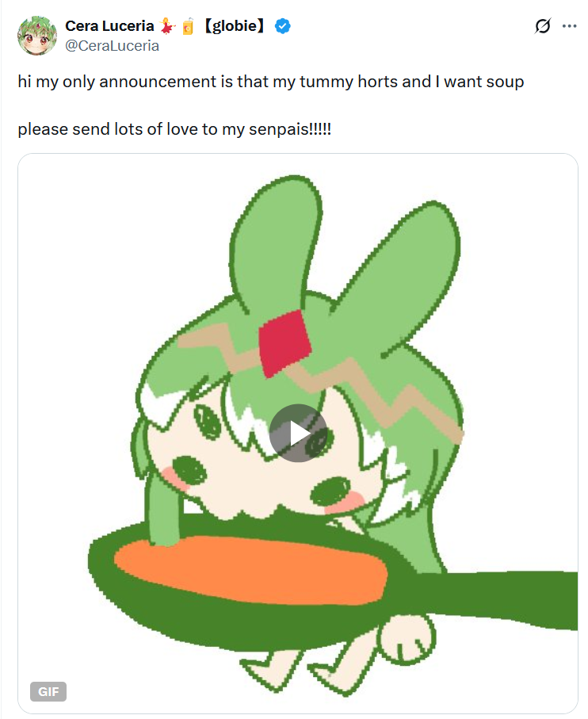Click the blue verified checkmark badge

click(x=283, y=26)
